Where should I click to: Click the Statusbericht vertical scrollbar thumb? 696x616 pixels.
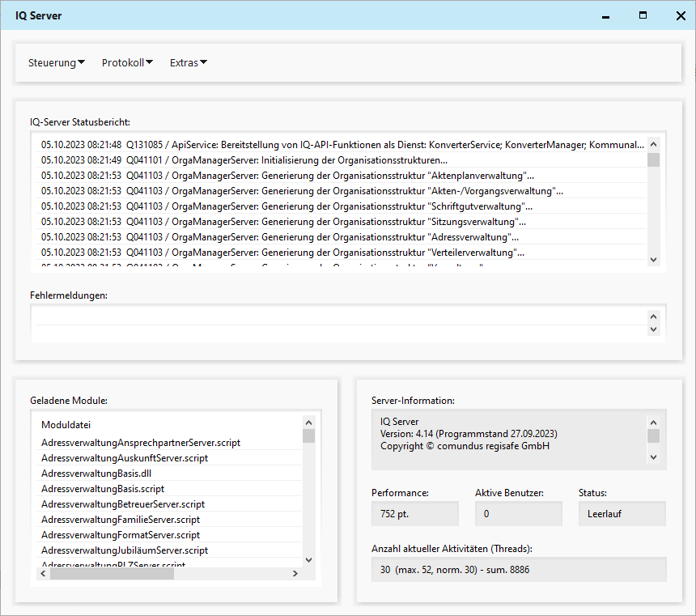(x=653, y=159)
